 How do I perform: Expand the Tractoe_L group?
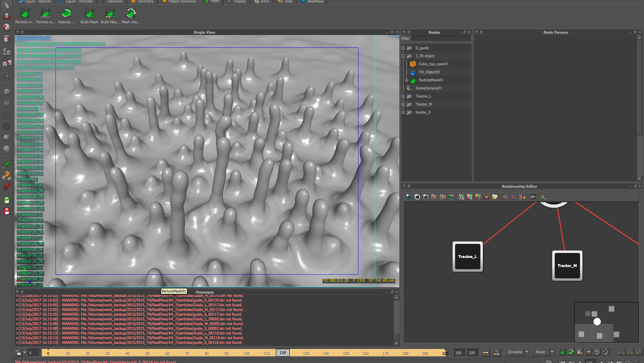[403, 96]
